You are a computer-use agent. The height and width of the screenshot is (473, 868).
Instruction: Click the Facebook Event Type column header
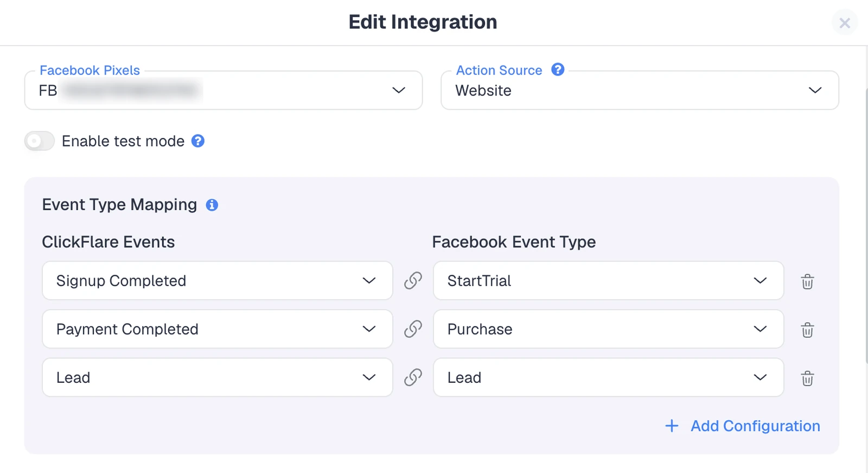pyautogui.click(x=514, y=242)
